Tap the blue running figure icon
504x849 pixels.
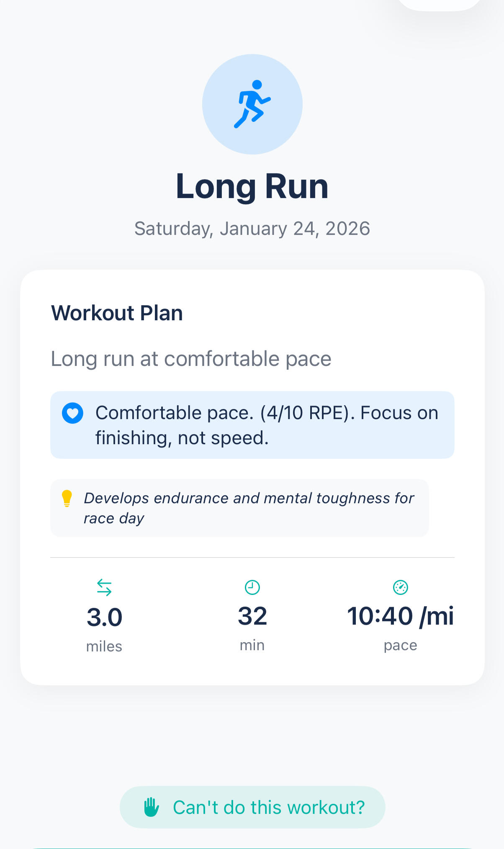(252, 104)
